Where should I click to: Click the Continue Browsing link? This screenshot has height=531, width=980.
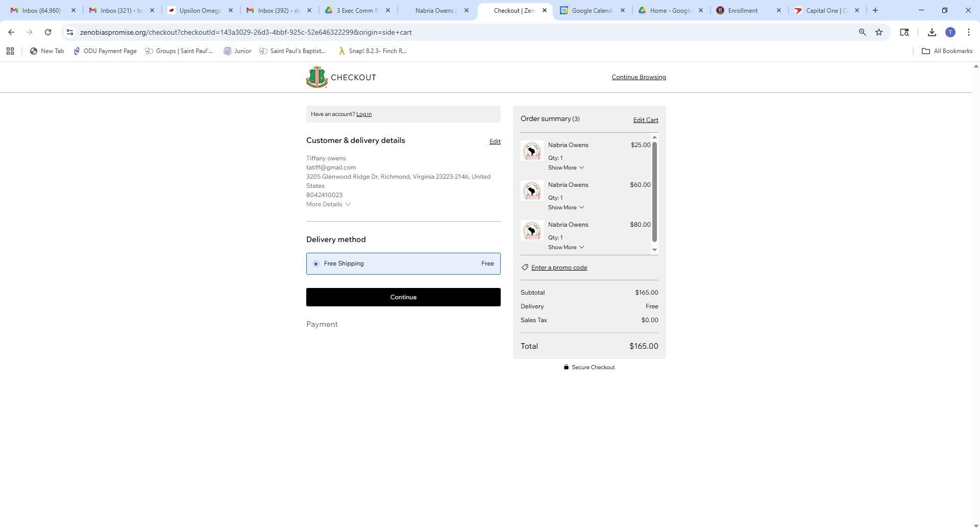pos(639,77)
